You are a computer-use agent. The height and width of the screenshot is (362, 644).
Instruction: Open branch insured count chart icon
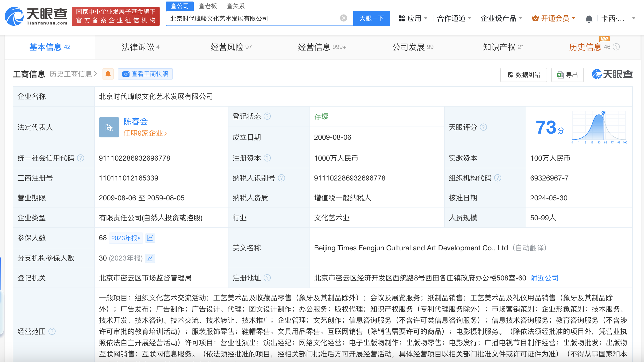point(150,258)
